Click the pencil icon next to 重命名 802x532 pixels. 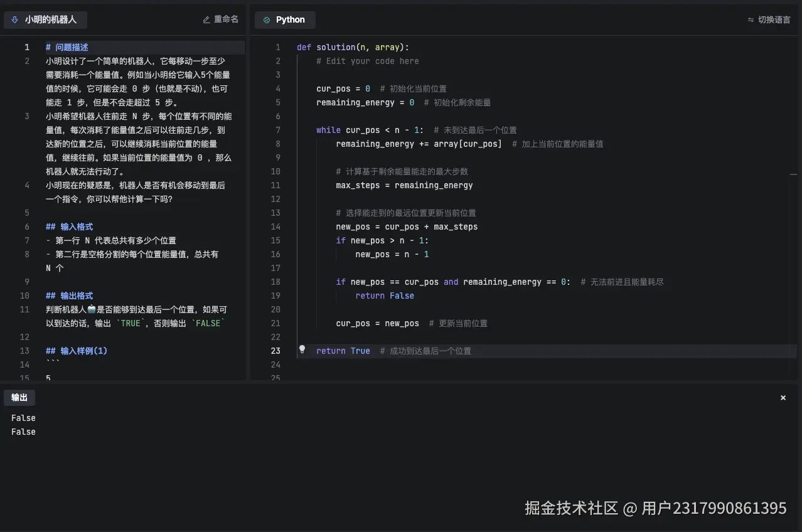206,19
